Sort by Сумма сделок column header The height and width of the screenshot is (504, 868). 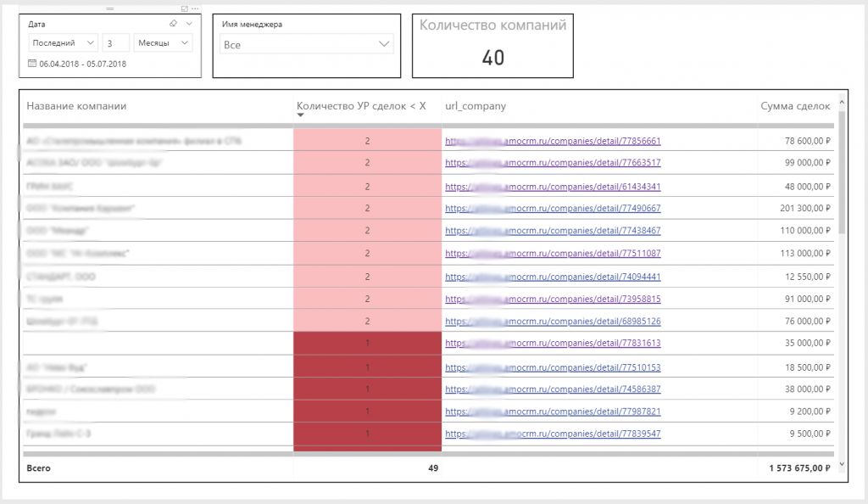795,106
